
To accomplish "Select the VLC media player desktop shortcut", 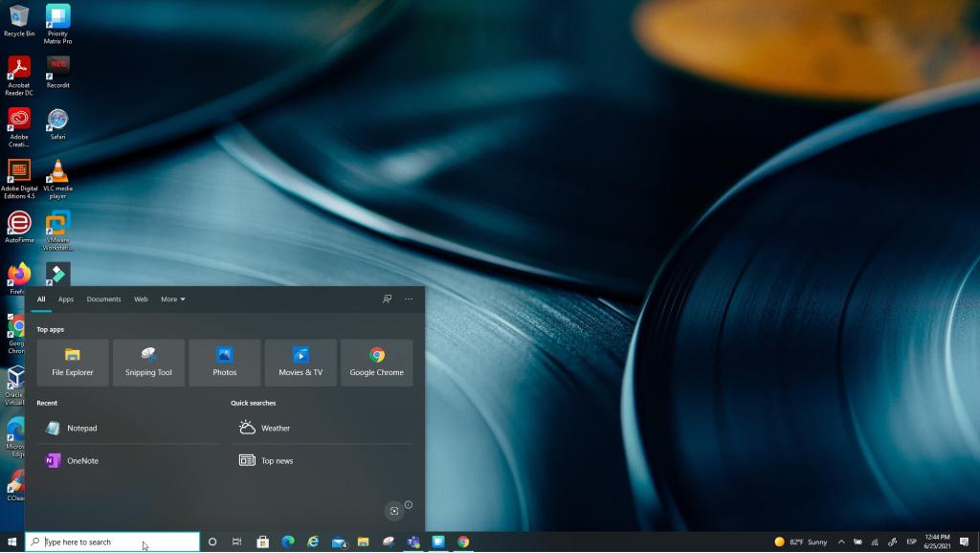I will click(57, 179).
